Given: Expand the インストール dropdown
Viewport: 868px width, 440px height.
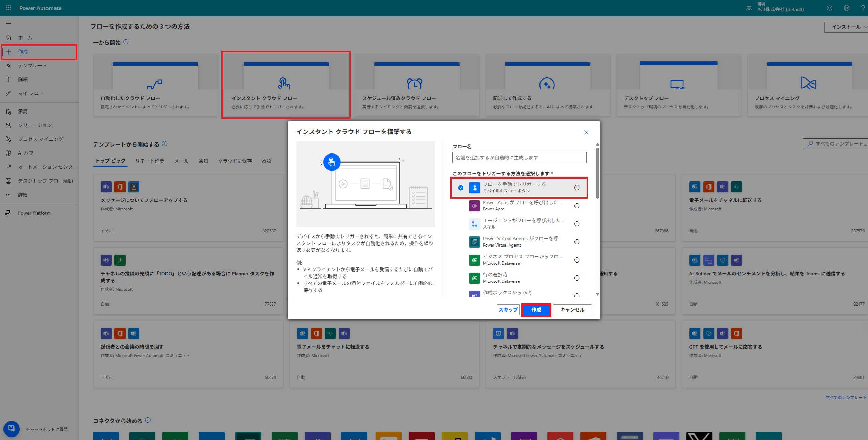Looking at the screenshot, I should 846,27.
